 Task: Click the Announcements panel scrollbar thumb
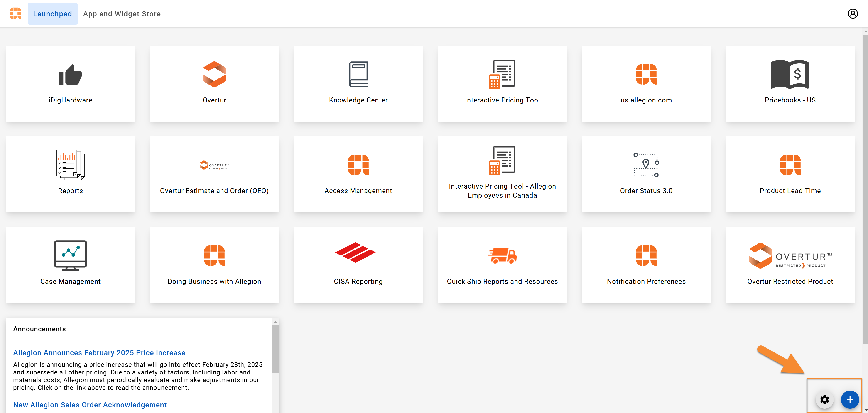coord(275,349)
